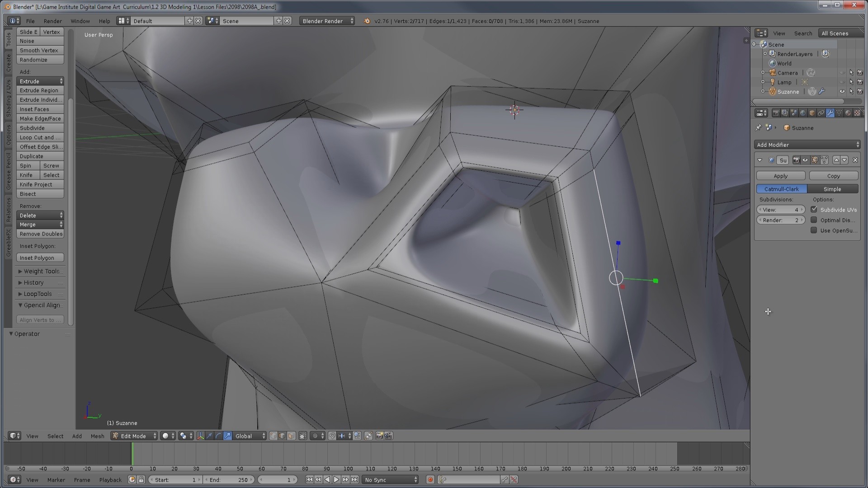Toggle modifier edit-mode display icon
Image resolution: width=868 pixels, height=488 pixels.
[x=815, y=160]
